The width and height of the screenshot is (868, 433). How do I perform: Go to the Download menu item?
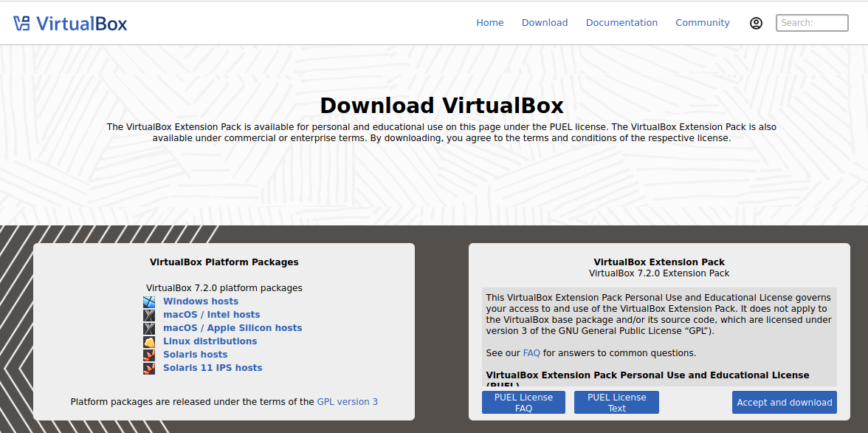pos(545,23)
